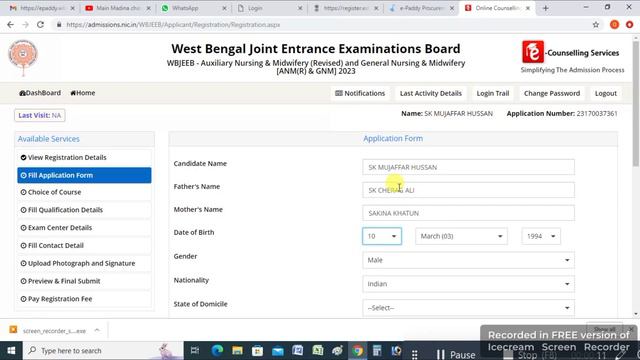Open Microsoft Word from the taskbar
The image size is (640, 360).
[298, 350]
